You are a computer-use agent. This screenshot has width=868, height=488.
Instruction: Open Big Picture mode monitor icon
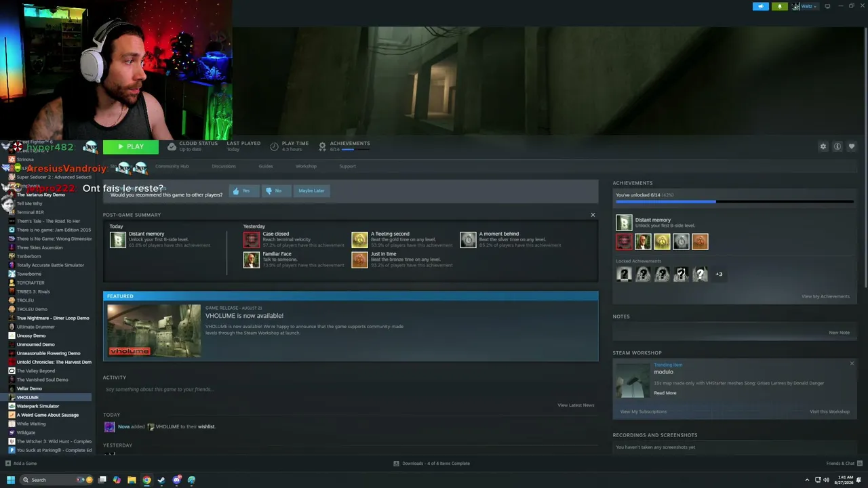827,6
